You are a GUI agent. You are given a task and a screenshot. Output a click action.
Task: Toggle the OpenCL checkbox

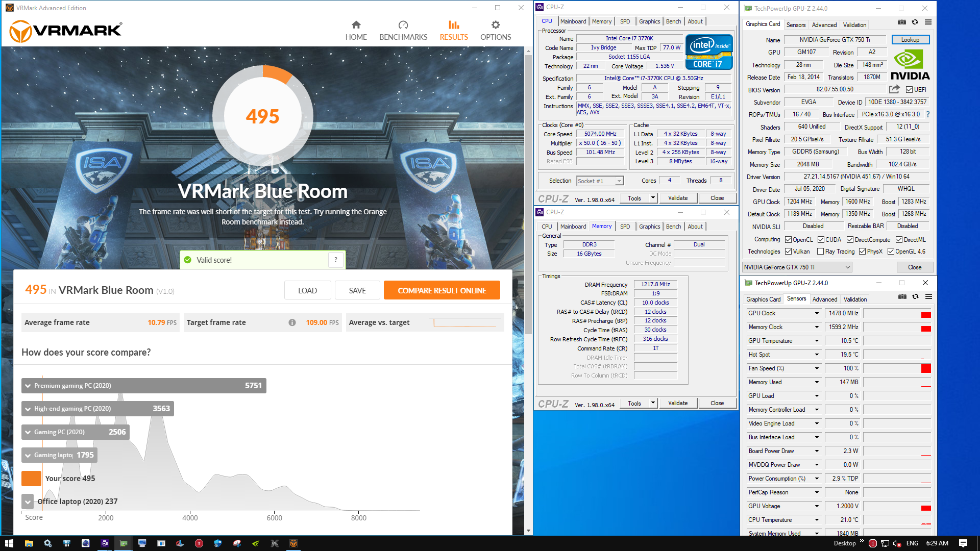tap(788, 240)
